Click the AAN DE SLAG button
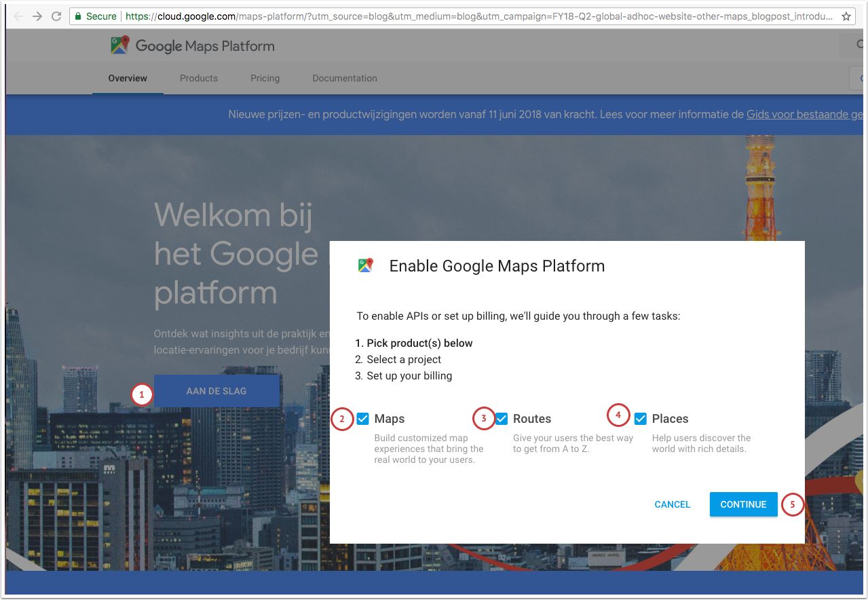Viewport: 868px width, 600px height. pos(216,391)
